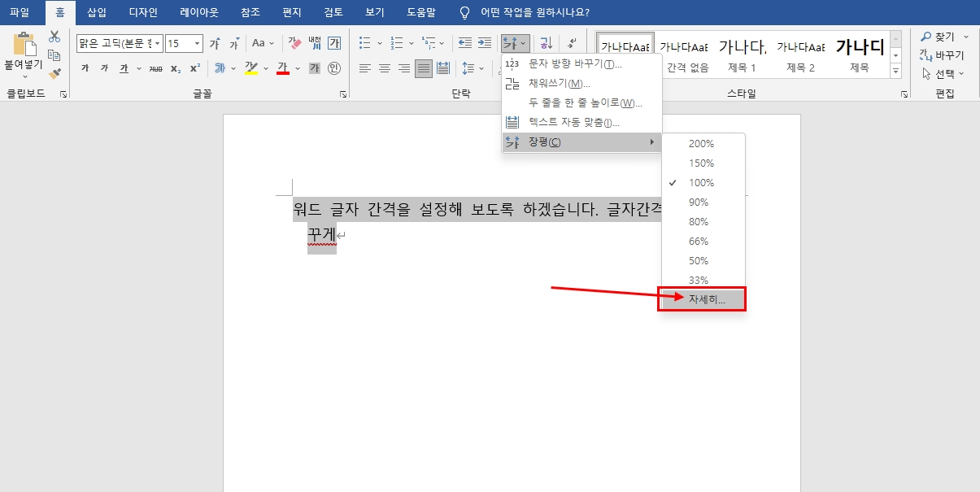Switch to the 삽입 ribbon tab

click(96, 11)
